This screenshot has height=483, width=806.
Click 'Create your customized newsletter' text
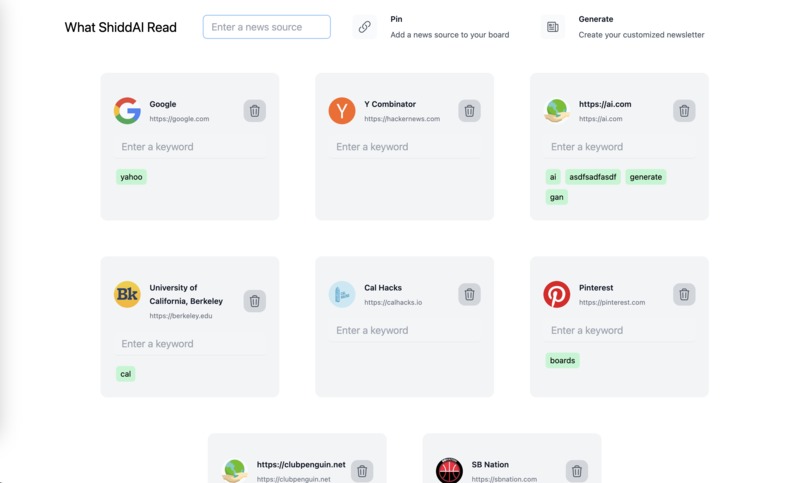click(x=642, y=34)
